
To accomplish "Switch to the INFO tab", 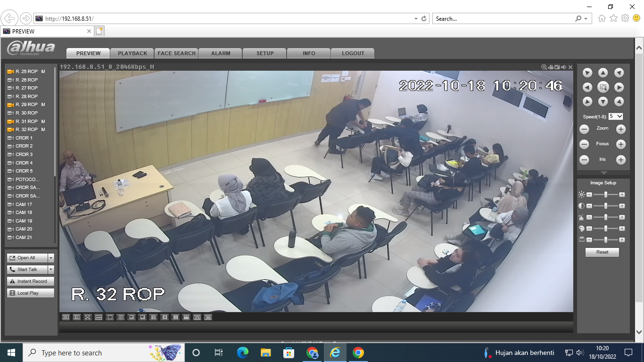I will 309,53.
